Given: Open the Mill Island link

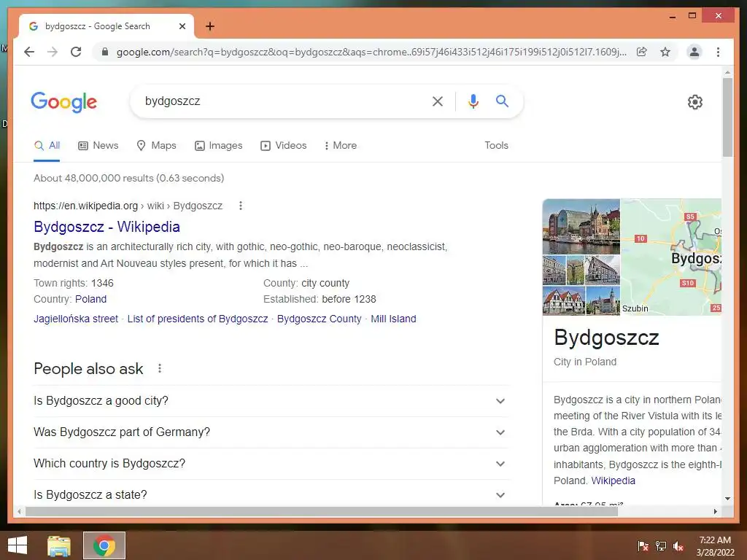Looking at the screenshot, I should click(393, 319).
